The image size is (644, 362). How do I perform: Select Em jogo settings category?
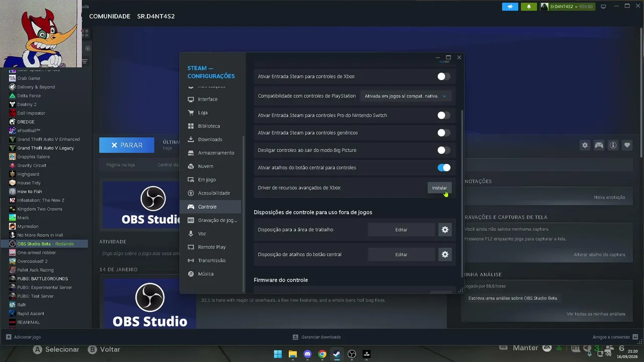(211, 179)
